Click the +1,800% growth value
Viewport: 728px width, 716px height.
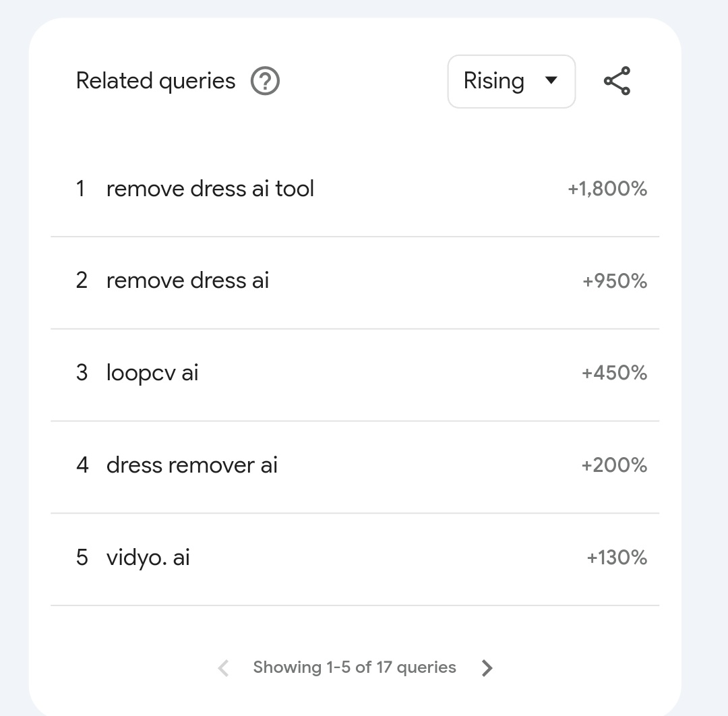tap(607, 189)
